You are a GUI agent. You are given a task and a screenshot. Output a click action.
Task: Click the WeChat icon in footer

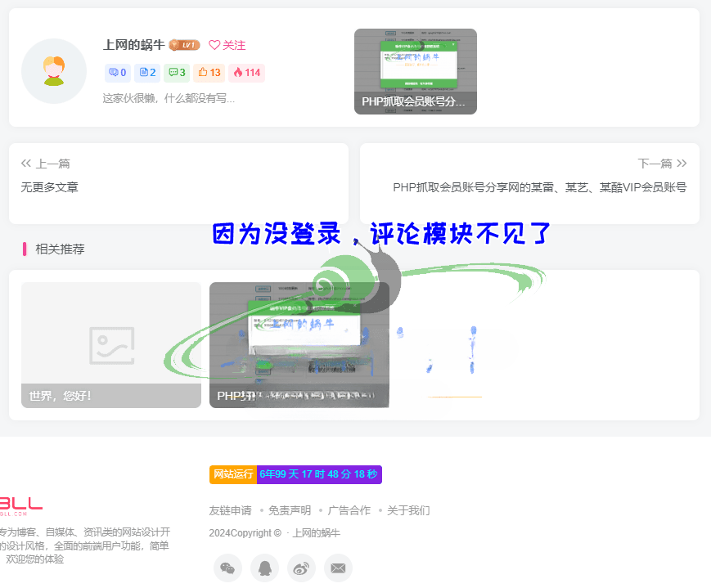point(227,568)
